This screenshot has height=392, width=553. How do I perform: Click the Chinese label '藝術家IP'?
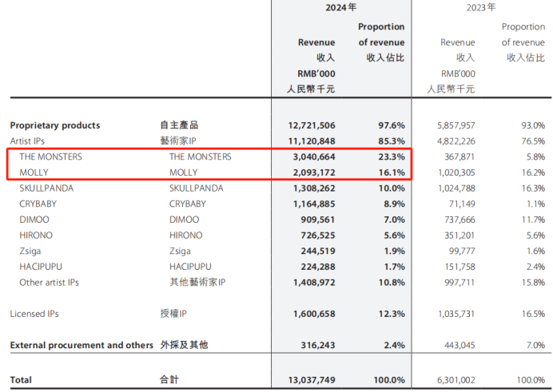click(178, 141)
